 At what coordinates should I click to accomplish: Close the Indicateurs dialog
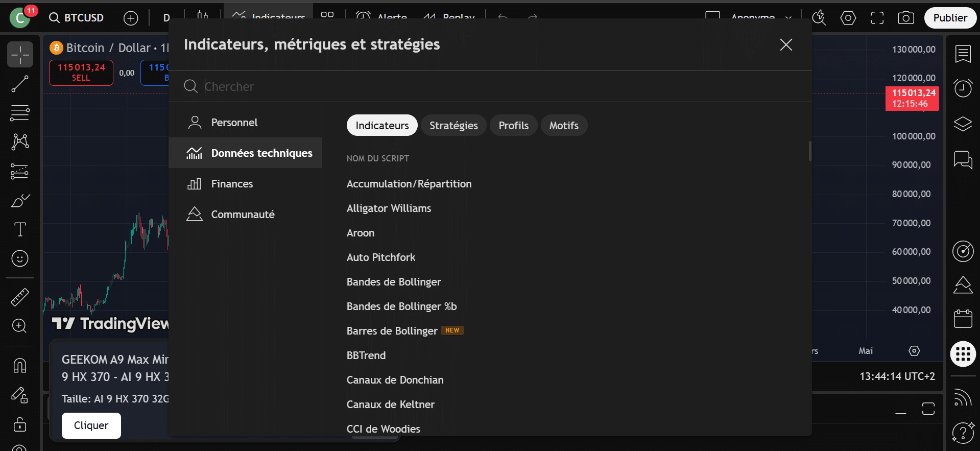tap(786, 45)
